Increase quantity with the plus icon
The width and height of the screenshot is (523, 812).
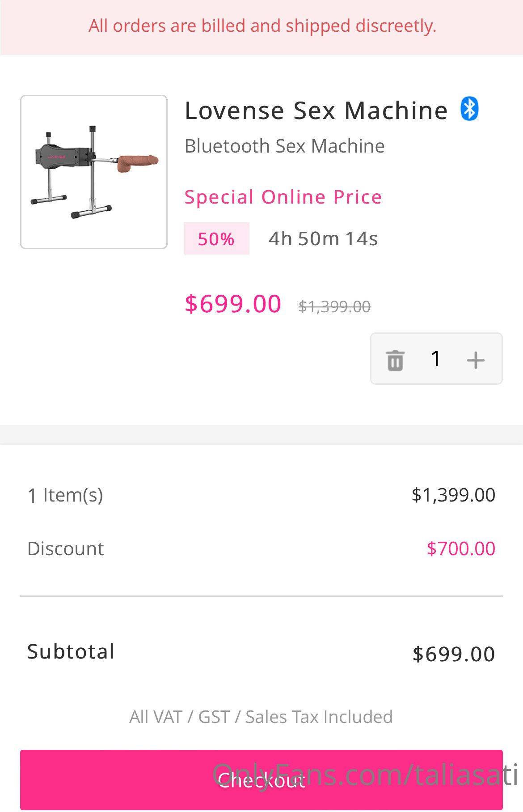point(476,360)
